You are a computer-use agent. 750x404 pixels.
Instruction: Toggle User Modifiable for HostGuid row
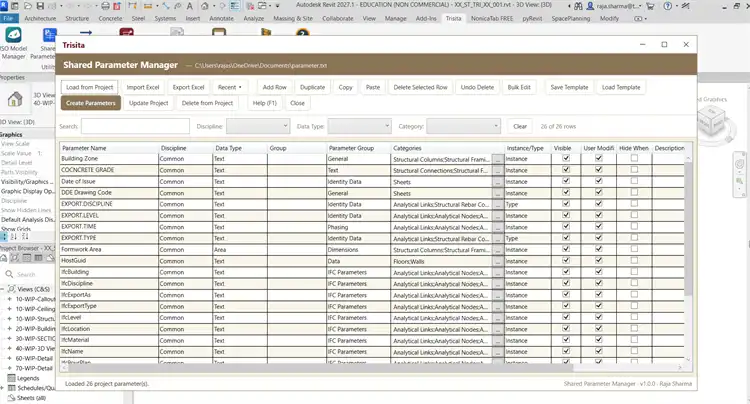coord(598,261)
